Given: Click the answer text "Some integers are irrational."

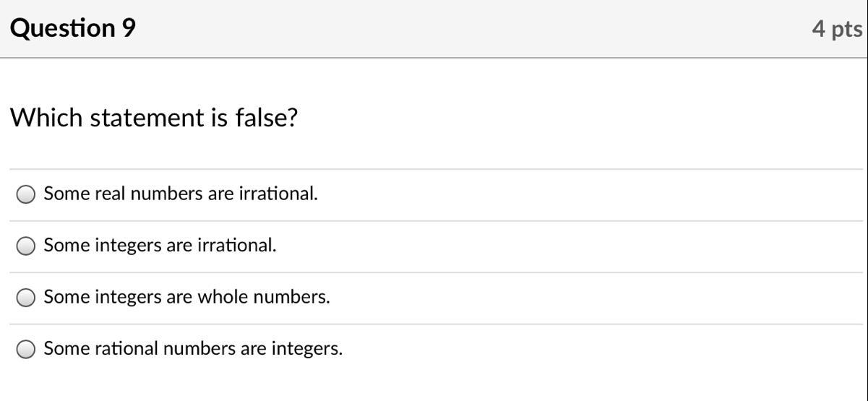Looking at the screenshot, I should point(160,246).
